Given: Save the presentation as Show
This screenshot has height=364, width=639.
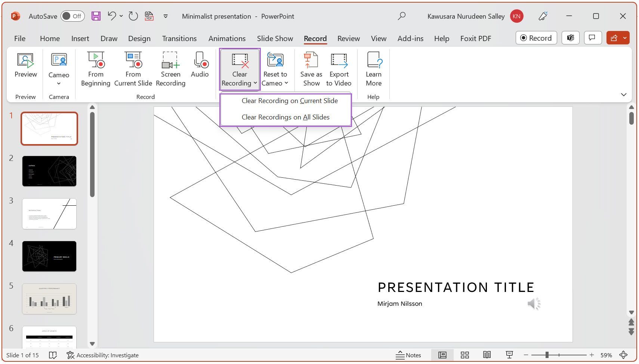Looking at the screenshot, I should click(x=311, y=69).
